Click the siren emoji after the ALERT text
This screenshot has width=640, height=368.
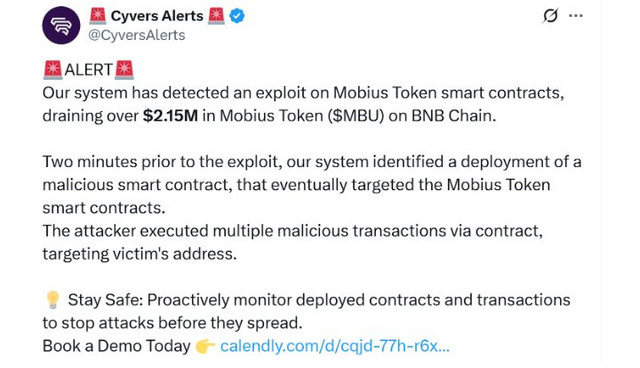tap(124, 69)
